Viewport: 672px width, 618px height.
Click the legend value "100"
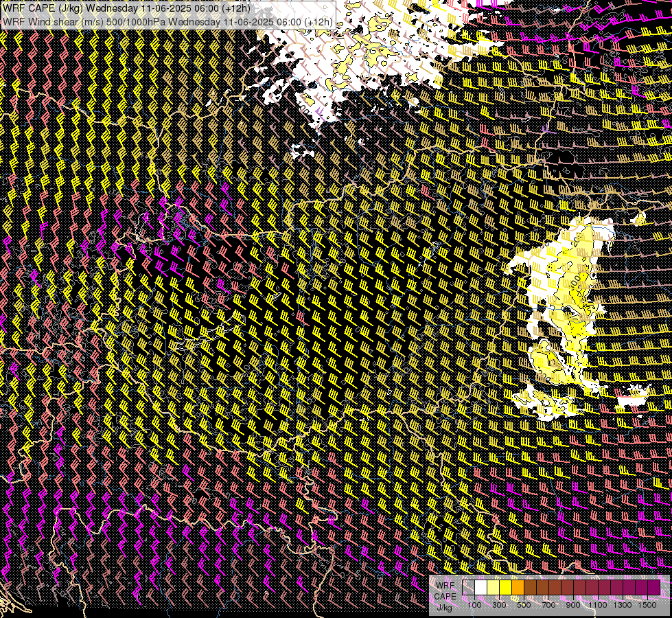point(474,605)
